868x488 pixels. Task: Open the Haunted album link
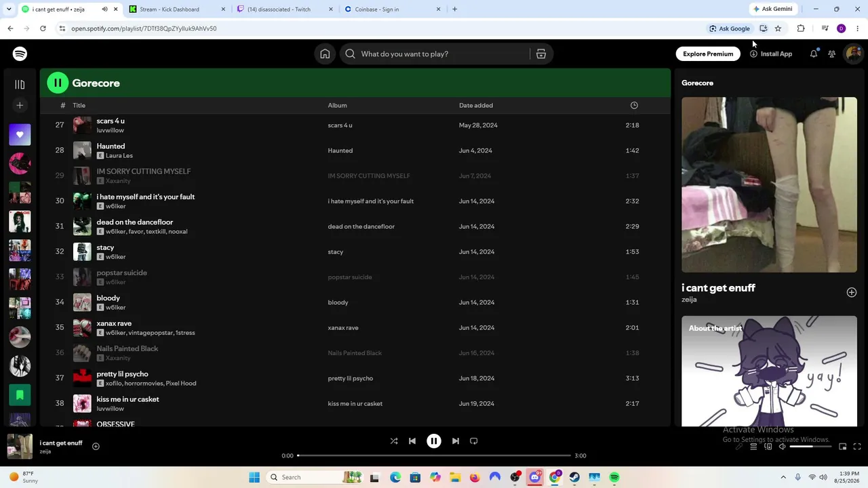tap(340, 150)
